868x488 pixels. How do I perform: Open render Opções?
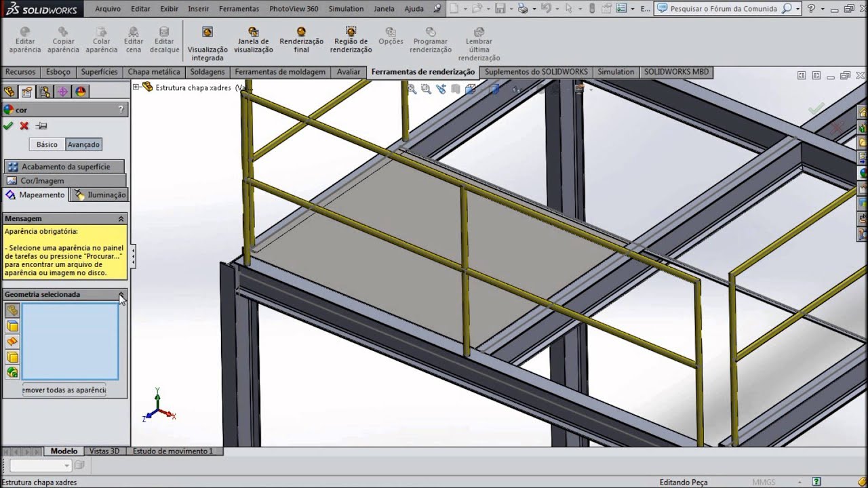tap(391, 37)
